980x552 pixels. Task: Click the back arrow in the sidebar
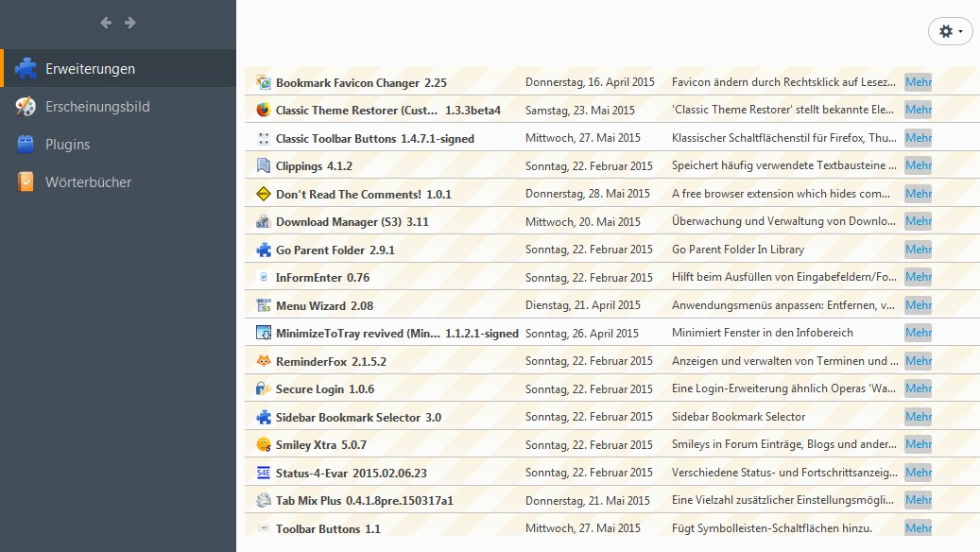pos(106,23)
